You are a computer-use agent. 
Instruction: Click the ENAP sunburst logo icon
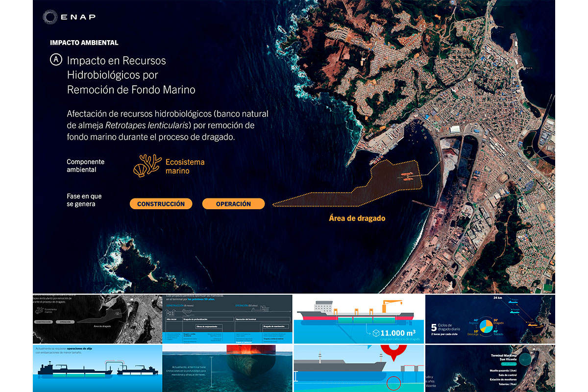(x=50, y=17)
